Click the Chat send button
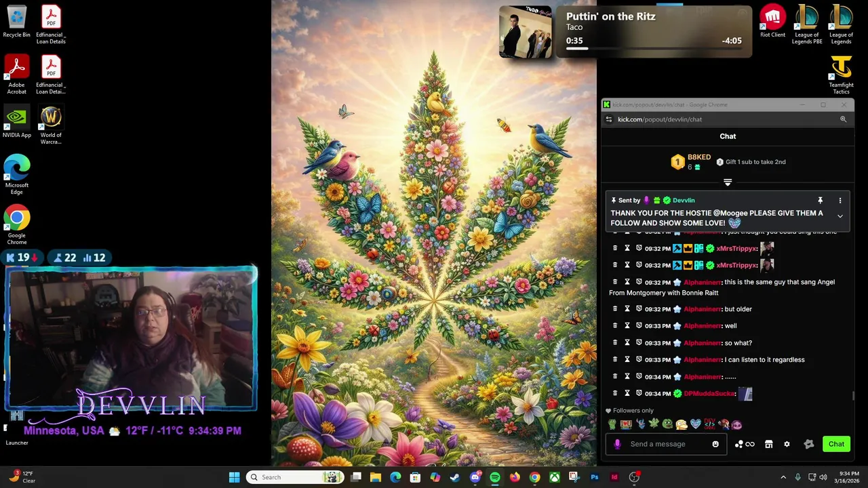Viewport: 868px width, 488px height. coord(836,444)
